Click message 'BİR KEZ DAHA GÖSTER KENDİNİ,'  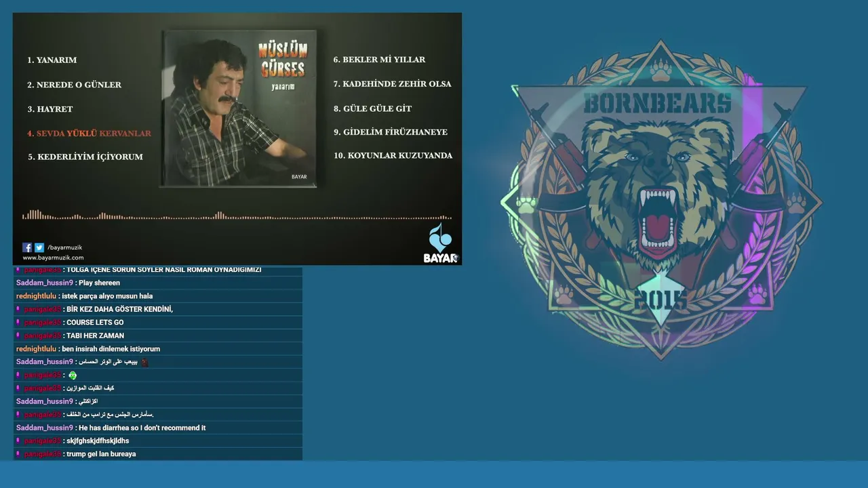pyautogui.click(x=120, y=309)
